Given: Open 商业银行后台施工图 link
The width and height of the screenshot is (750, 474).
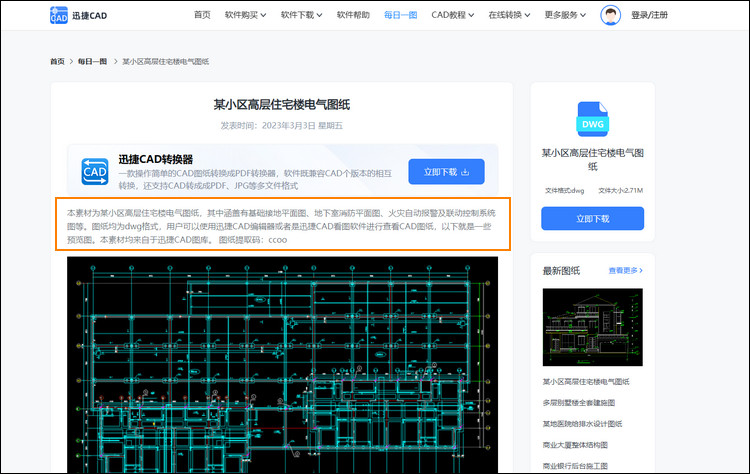Looking at the screenshot, I should 575,466.
